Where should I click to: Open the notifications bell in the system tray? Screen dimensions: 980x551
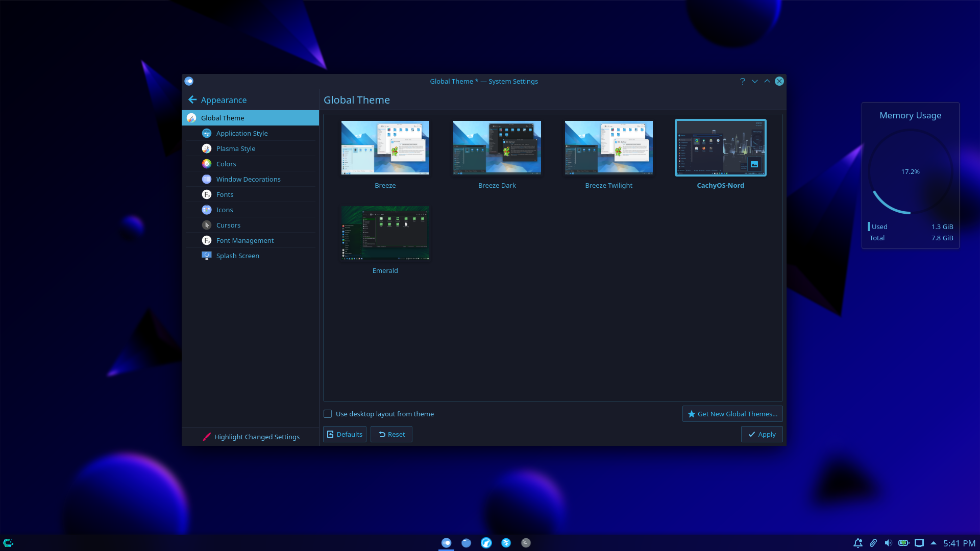[x=858, y=543]
